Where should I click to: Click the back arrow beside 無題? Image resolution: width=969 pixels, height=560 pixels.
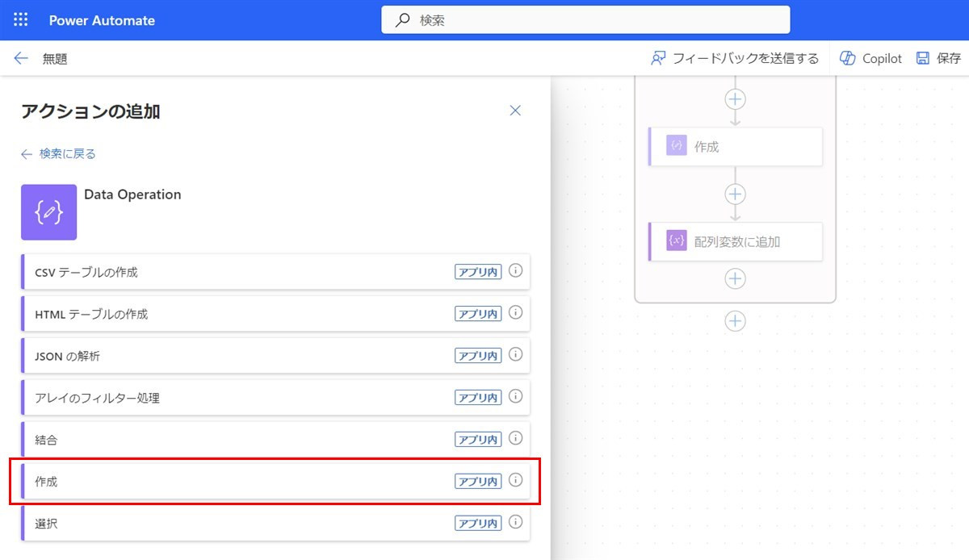[21, 58]
